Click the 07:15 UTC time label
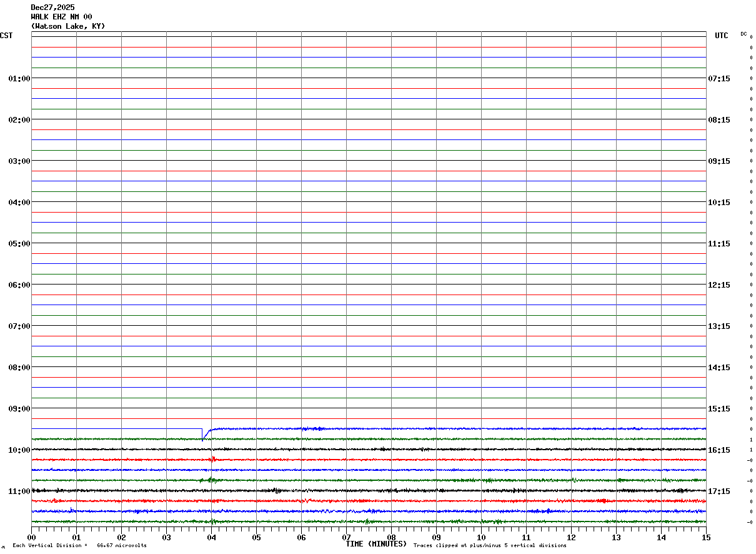Screen dimensions: 756x554 pyautogui.click(x=719, y=79)
